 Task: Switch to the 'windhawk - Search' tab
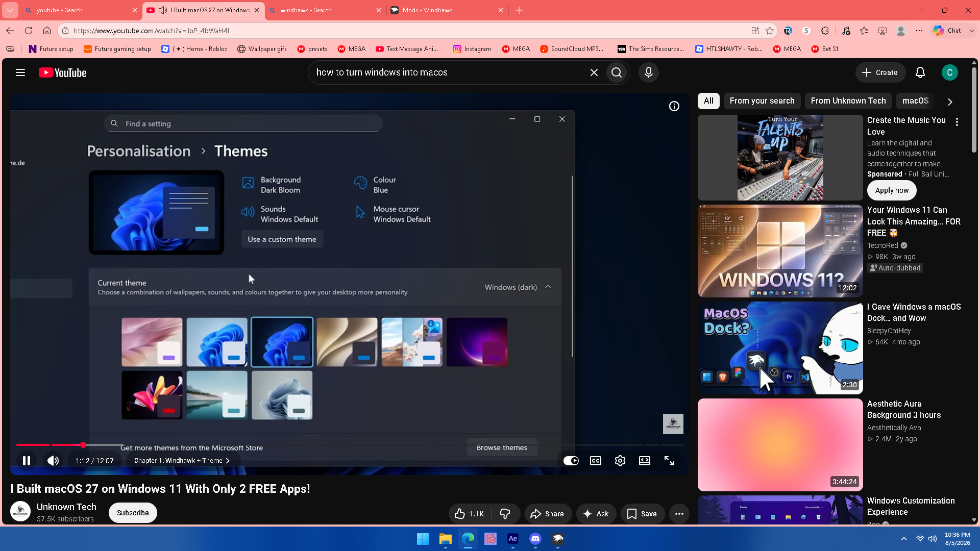pos(325,10)
